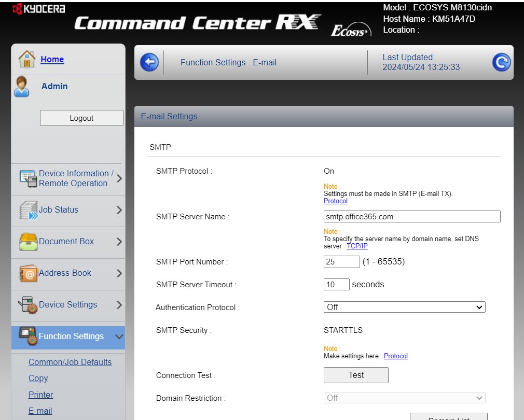The image size is (524, 420).
Task: Click the Home house icon
Action: click(x=27, y=59)
